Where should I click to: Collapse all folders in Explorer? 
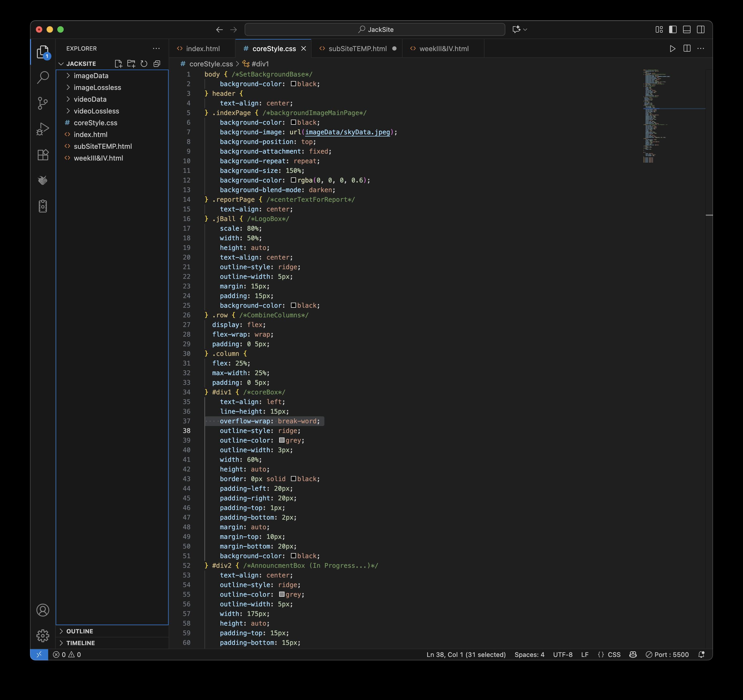coord(157,64)
